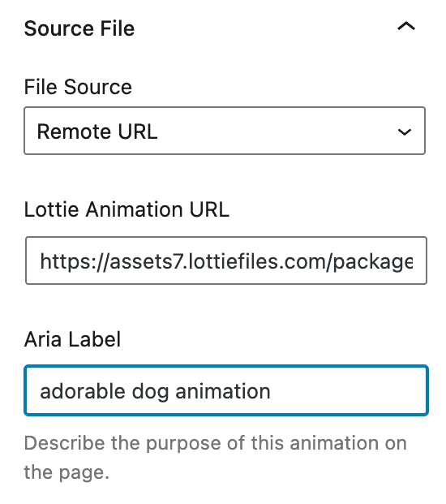This screenshot has height=504, width=446.
Task: Click the word 'File' in panel title
Action: 118,28
